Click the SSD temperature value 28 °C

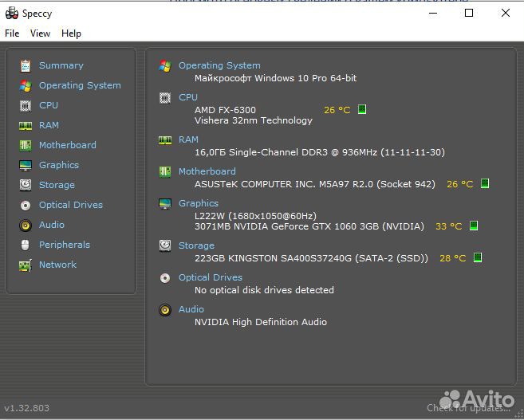(x=453, y=258)
